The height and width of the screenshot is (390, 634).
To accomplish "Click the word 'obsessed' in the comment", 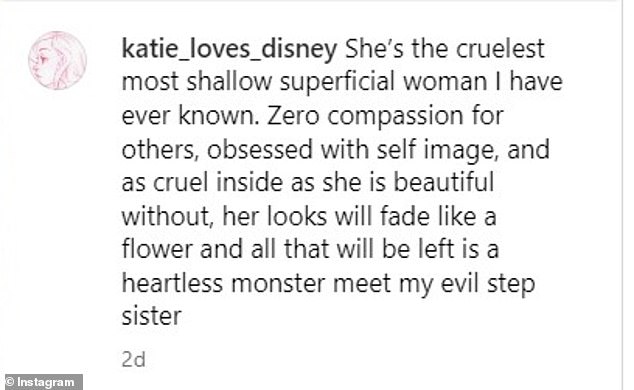I will click(260, 150).
